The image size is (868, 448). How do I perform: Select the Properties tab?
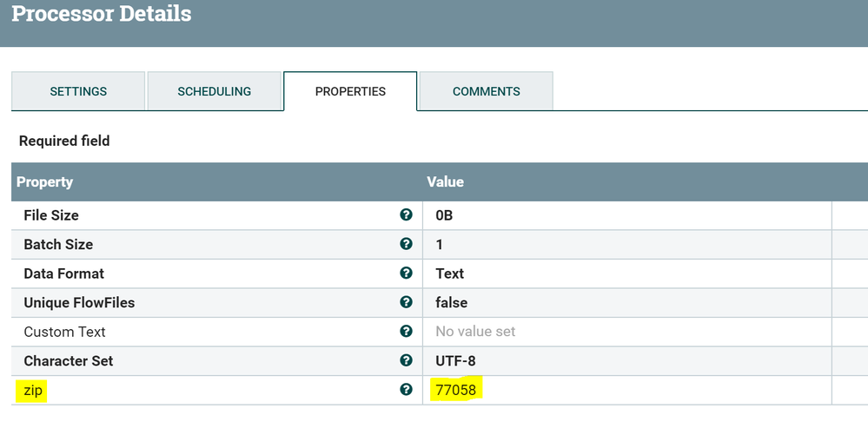point(350,91)
